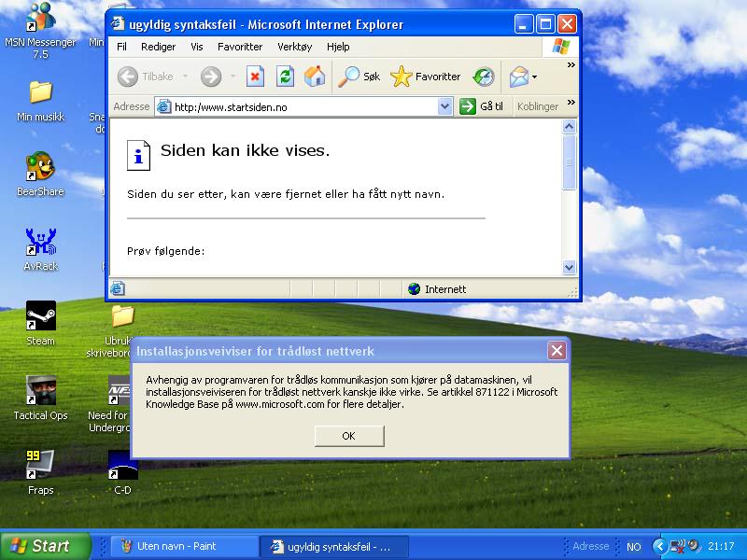Open the address bar dropdown arrow
747x560 pixels.
coord(444,106)
